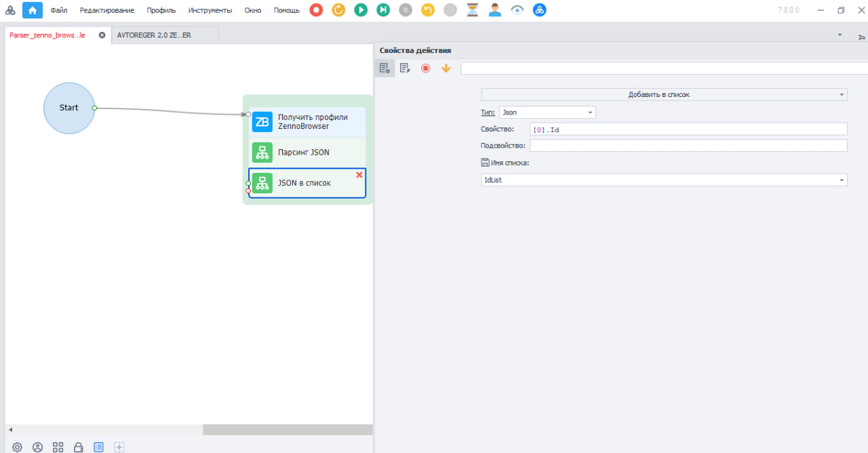
Task: Toggle the eye visibility icon in toolbar
Action: click(x=517, y=10)
